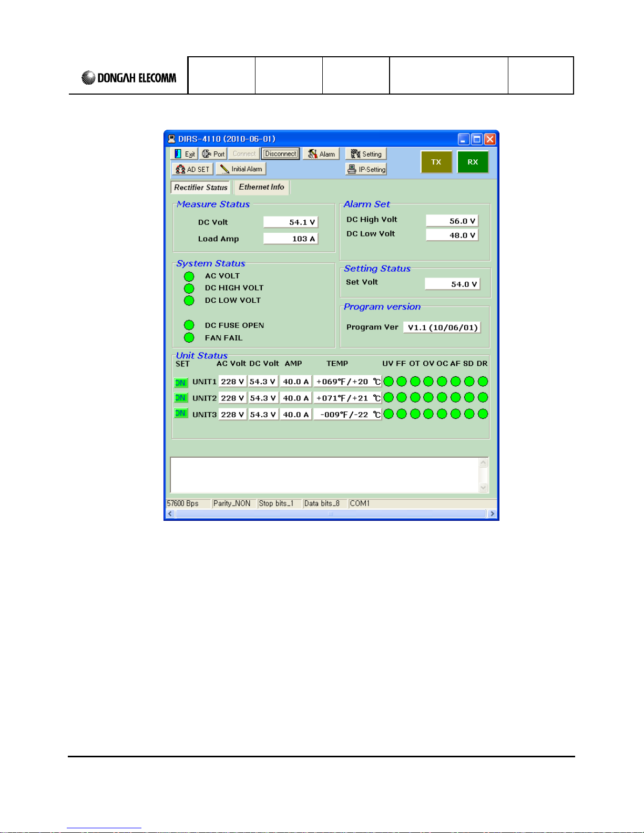This screenshot has width=644, height=833.
Task: Click UNIT2 OC alarm LED
Action: (442, 398)
